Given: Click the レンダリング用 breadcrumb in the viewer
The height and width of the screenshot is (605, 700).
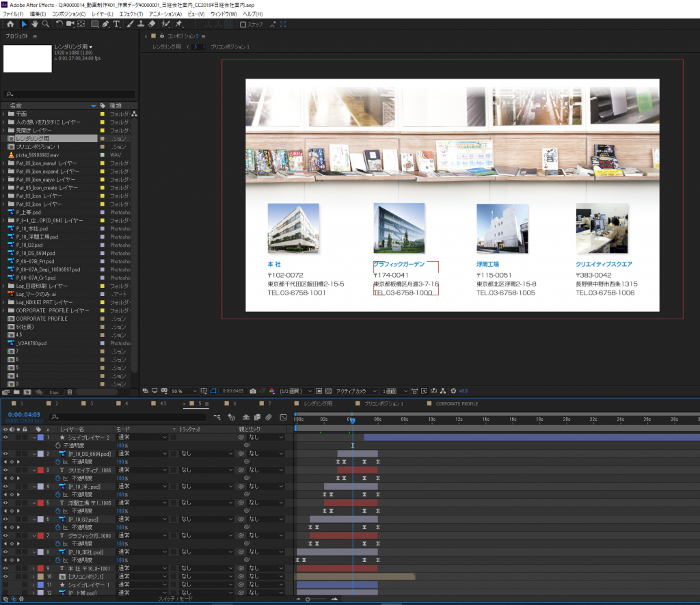Looking at the screenshot, I should point(167,47).
